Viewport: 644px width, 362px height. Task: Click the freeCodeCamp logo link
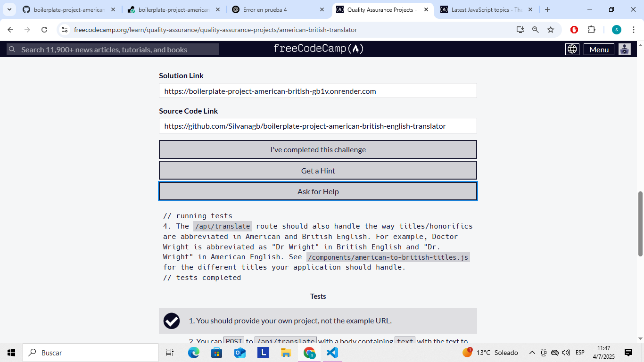(319, 49)
